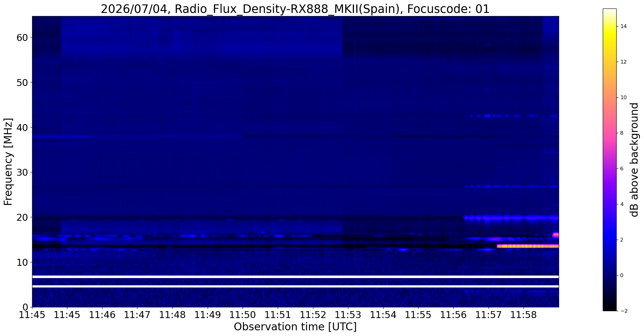644x336 pixels.
Task: Click the purple emission band at 20 MHz
Action: click(x=511, y=218)
